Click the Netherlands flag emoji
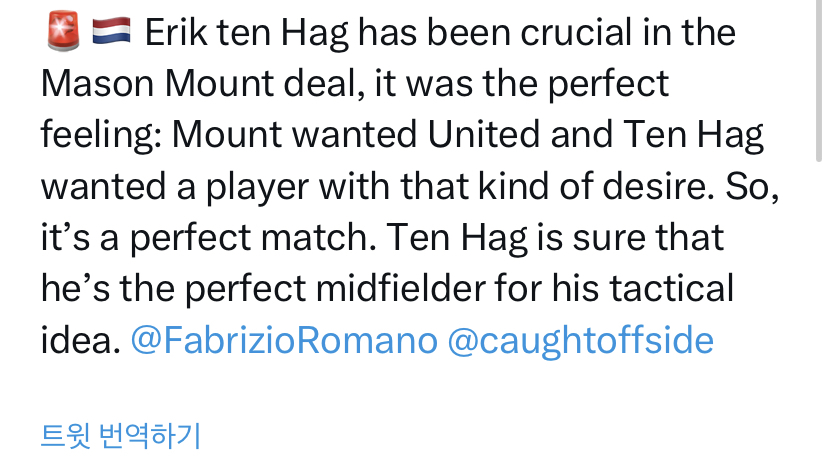828x457 pixels. click(x=111, y=31)
